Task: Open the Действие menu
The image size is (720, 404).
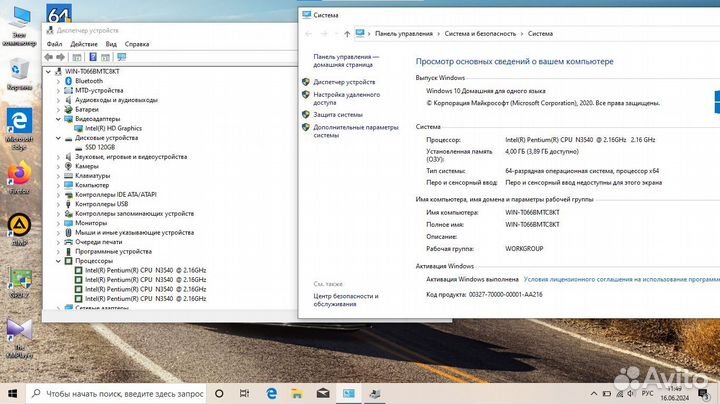Action: coord(84,44)
